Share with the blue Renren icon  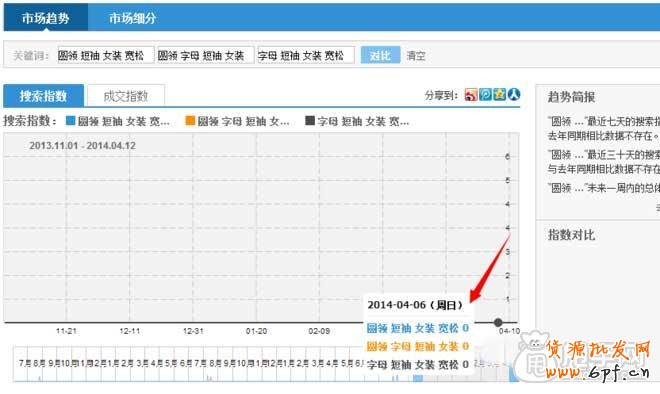pos(514,95)
